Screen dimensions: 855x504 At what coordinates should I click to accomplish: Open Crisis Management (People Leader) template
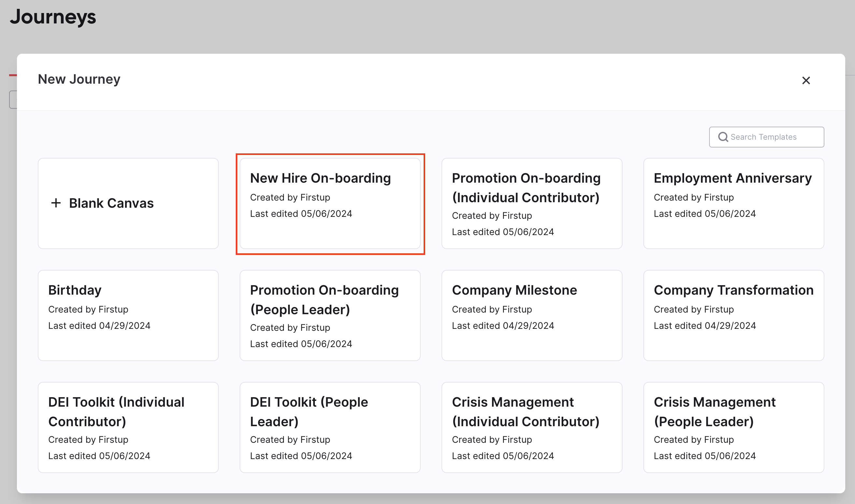coord(734,427)
